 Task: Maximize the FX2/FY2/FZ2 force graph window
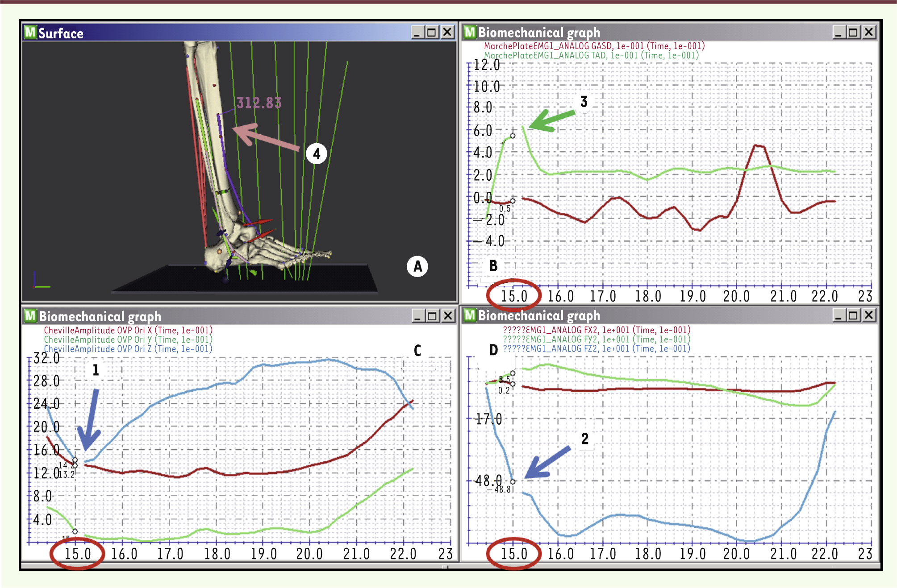[853, 315]
